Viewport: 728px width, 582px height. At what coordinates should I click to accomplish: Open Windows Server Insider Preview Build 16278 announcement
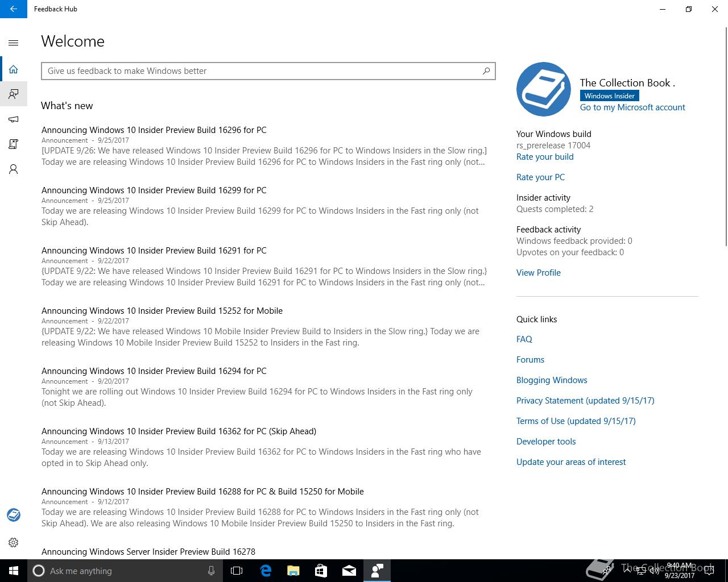148,552
